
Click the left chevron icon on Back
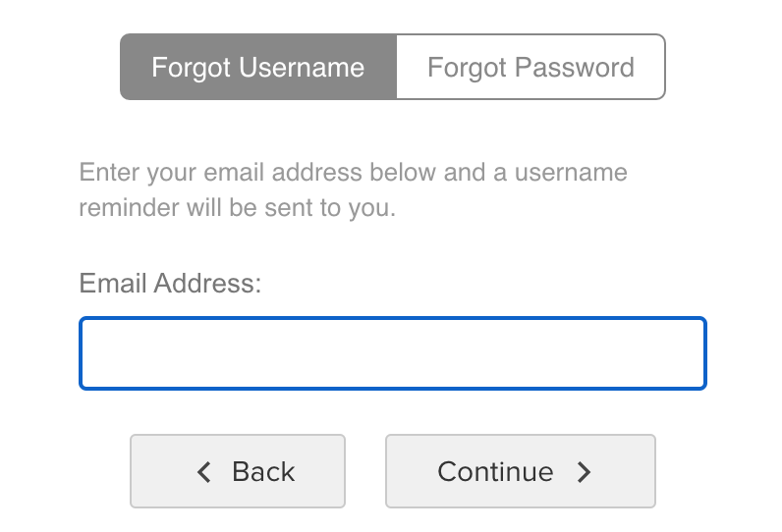click(x=204, y=472)
